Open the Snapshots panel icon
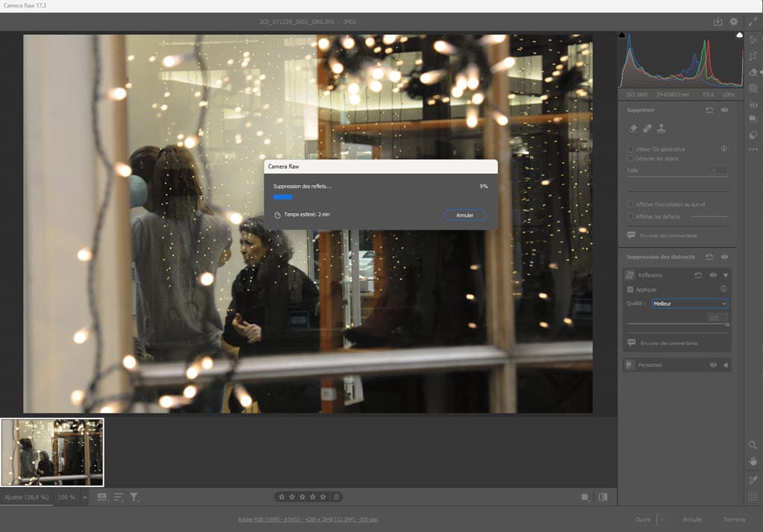The height and width of the screenshot is (532, 763). click(x=753, y=119)
